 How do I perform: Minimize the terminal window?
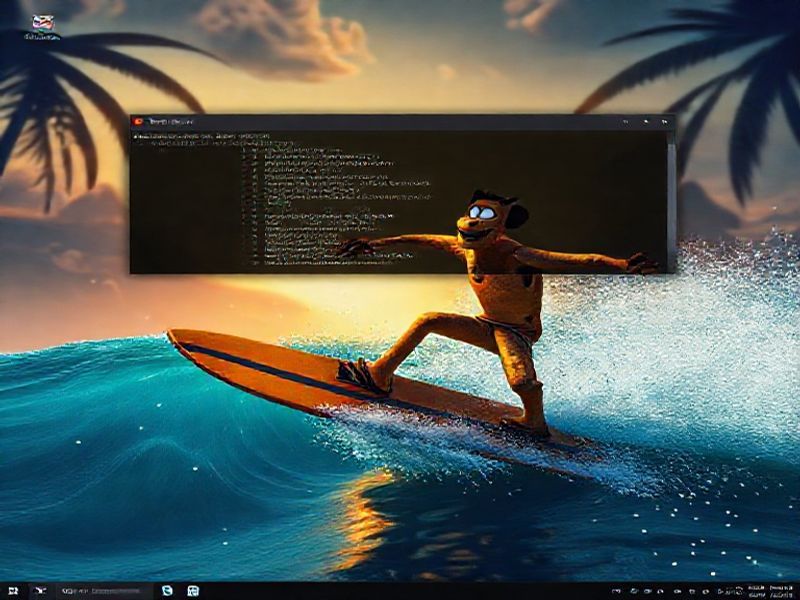click(x=626, y=122)
